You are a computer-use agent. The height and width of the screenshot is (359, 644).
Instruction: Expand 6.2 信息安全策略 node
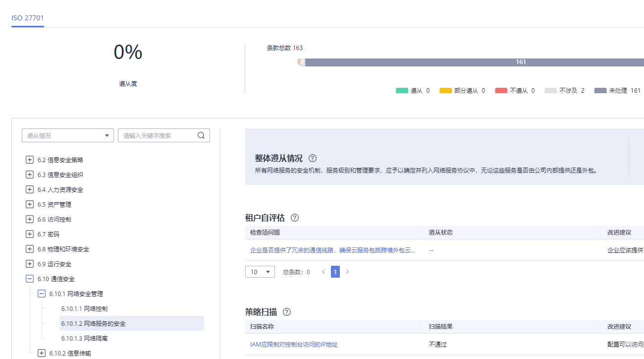30,160
